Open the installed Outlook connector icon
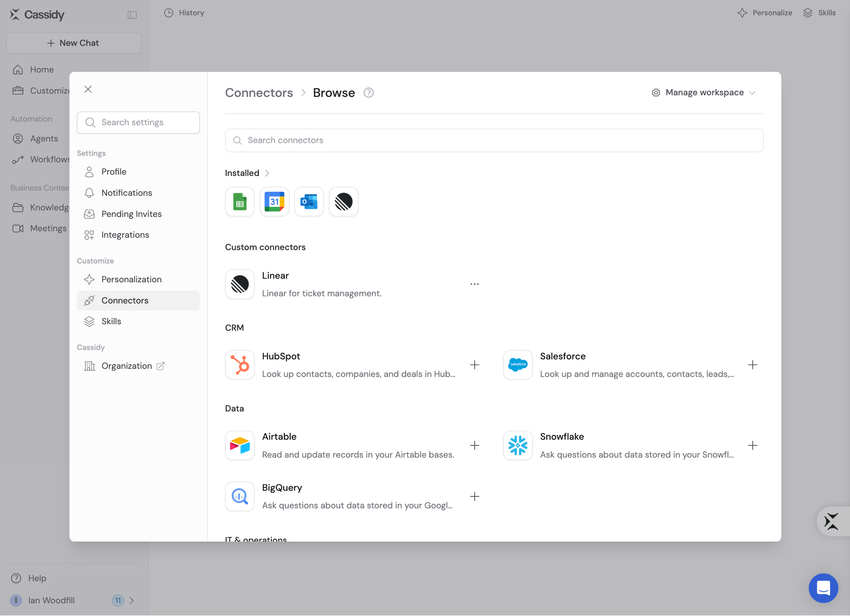Viewport: 850px width, 616px height. [309, 202]
